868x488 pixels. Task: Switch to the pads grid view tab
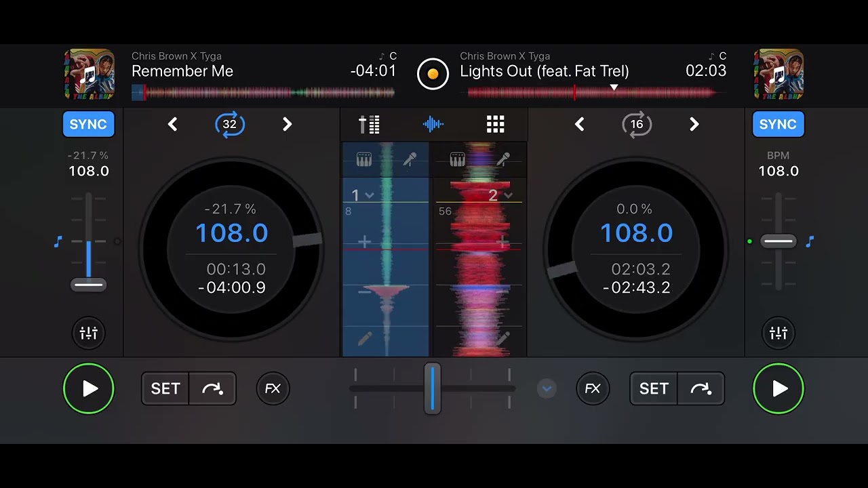pyautogui.click(x=496, y=124)
